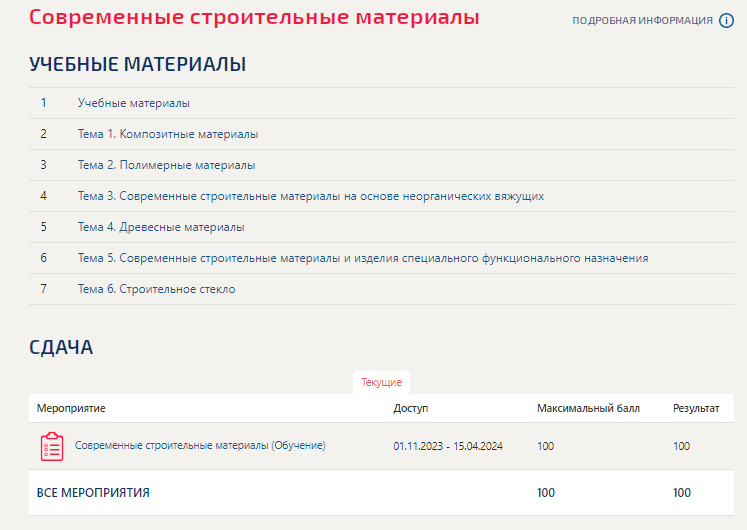
Task: Select Тема 2. Полимерные материалы
Action: coord(166,165)
